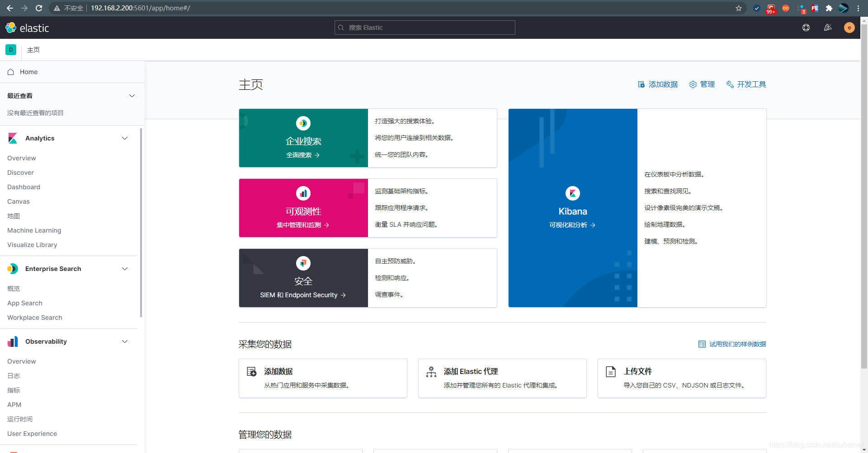
Task: Open 地图 in Analytics sidebar
Action: [14, 216]
